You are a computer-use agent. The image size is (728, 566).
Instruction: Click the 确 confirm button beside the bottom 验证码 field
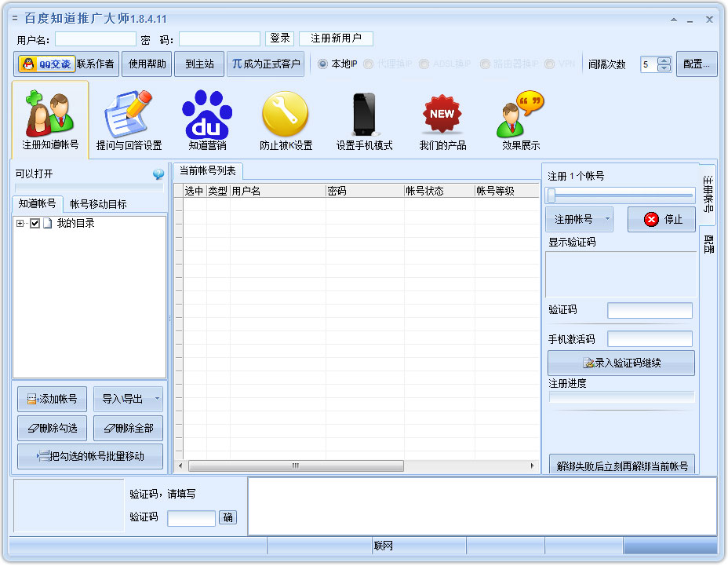pyautogui.click(x=227, y=517)
